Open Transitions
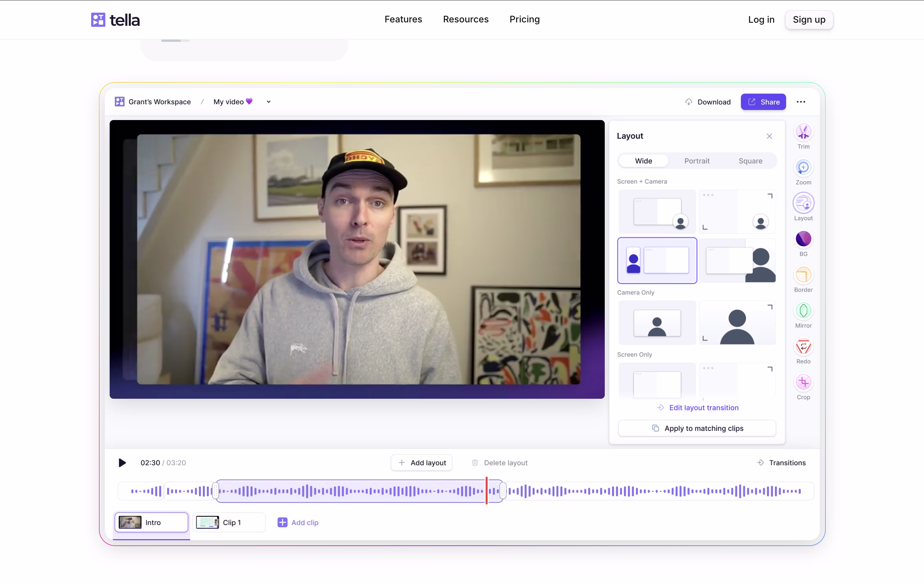This screenshot has width=924, height=584. tap(781, 463)
